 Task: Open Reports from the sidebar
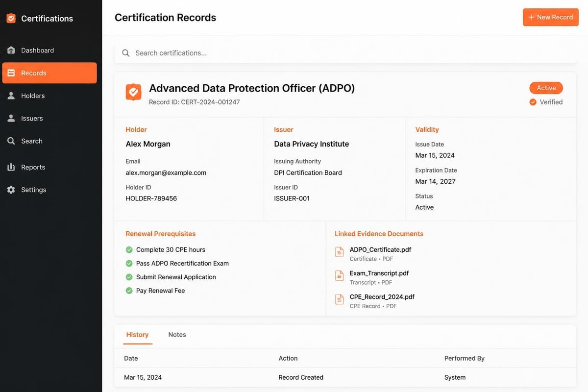coord(49,167)
